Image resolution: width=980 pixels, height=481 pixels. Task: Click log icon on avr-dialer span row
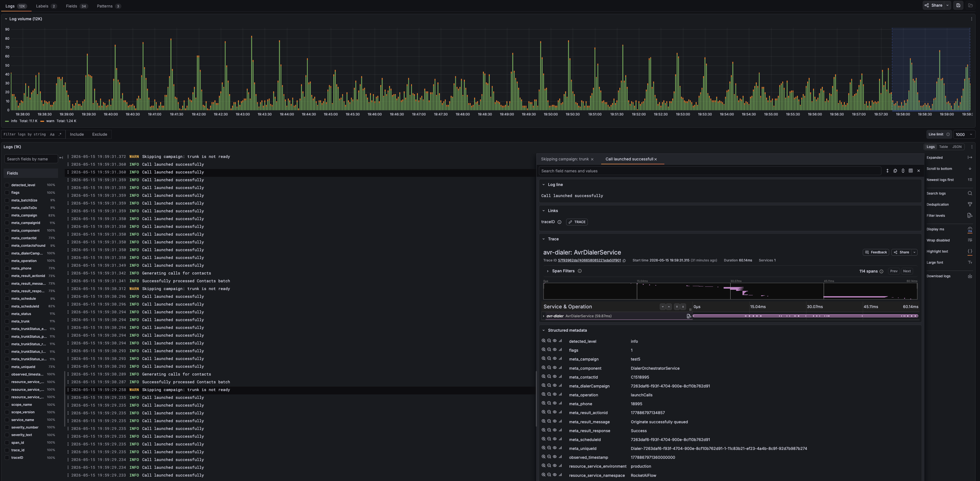pyautogui.click(x=689, y=316)
